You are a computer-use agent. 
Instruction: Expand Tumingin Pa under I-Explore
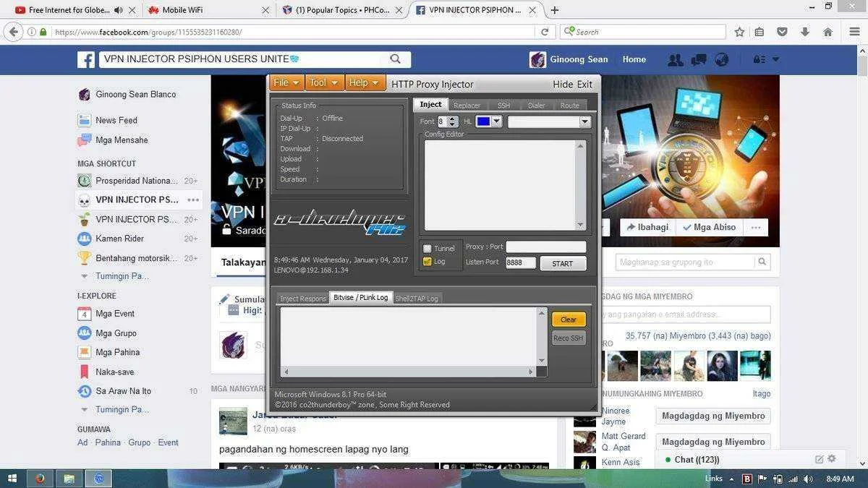pyautogui.click(x=122, y=409)
